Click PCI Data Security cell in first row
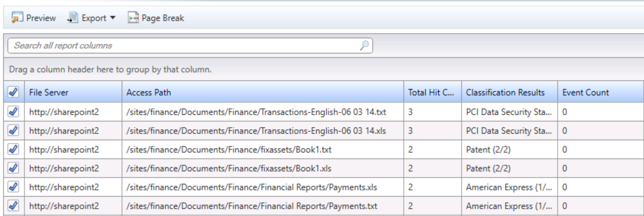This screenshot has height=216, width=644. click(x=508, y=112)
